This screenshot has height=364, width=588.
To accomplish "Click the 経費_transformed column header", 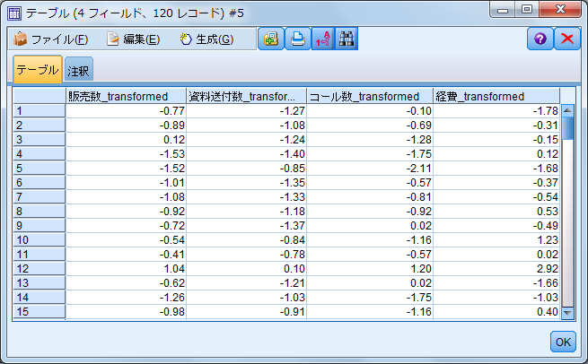I will coord(496,97).
